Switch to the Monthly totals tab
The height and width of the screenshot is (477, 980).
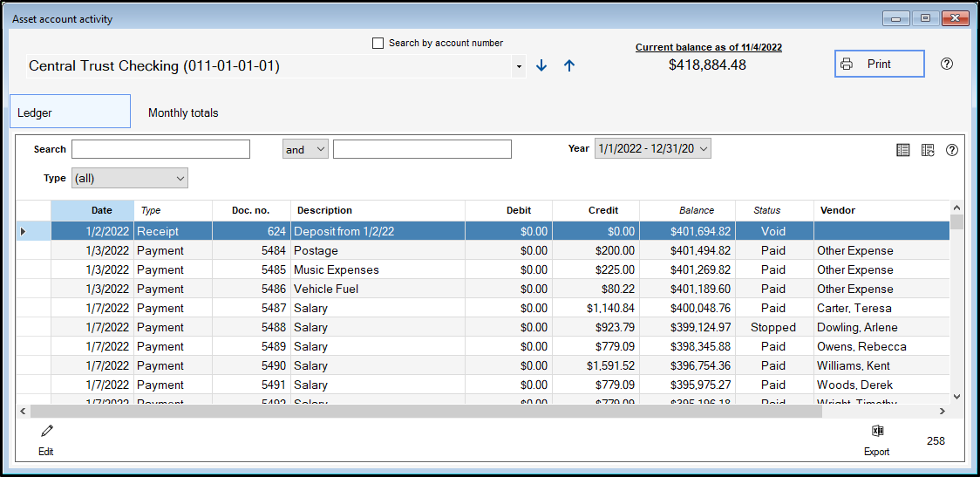pyautogui.click(x=183, y=112)
